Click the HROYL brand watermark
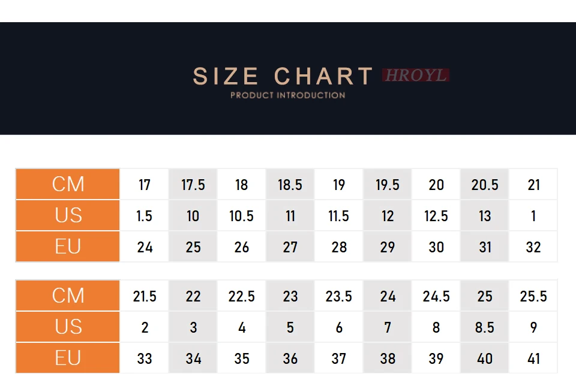The height and width of the screenshot is (392, 576). [x=415, y=76]
